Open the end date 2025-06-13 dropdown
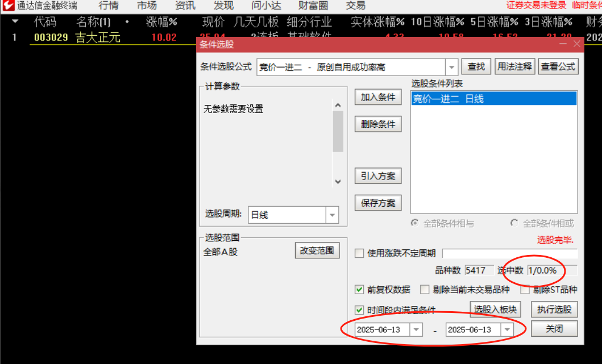Screen dimensions: 602x364 (x=507, y=329)
